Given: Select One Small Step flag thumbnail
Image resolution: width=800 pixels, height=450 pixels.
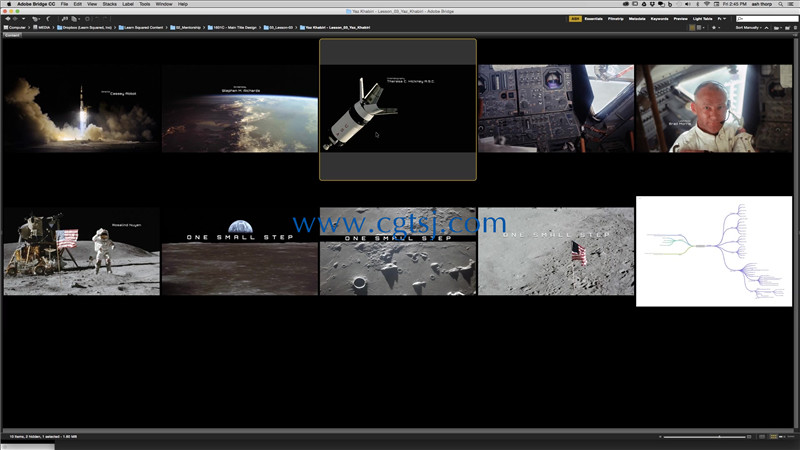Looking at the screenshot, I should click(x=556, y=251).
